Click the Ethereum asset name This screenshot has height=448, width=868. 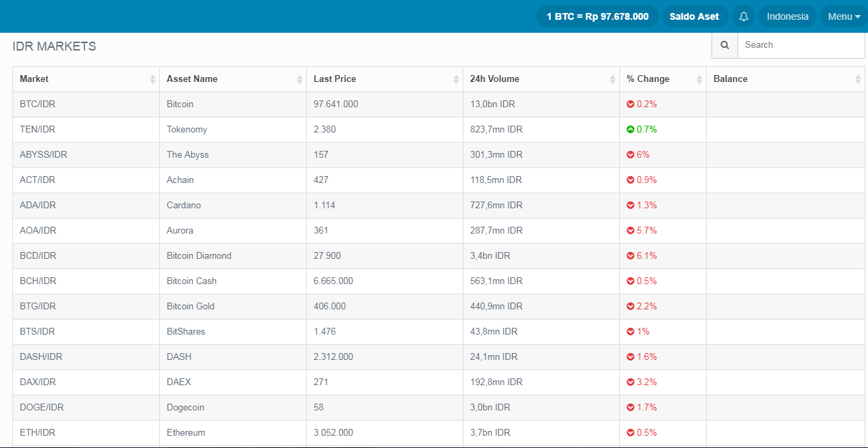click(186, 433)
